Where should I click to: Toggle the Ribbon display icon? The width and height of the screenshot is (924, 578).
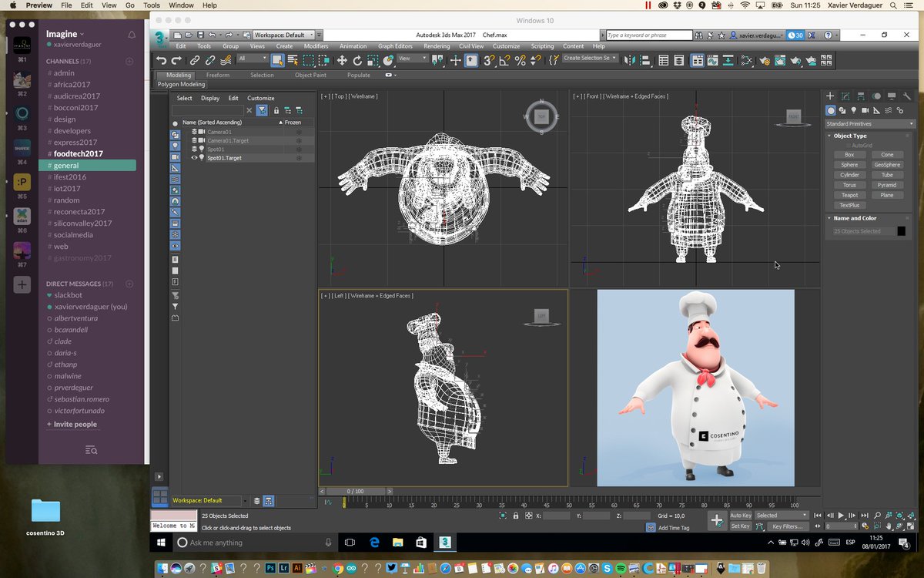(697, 60)
